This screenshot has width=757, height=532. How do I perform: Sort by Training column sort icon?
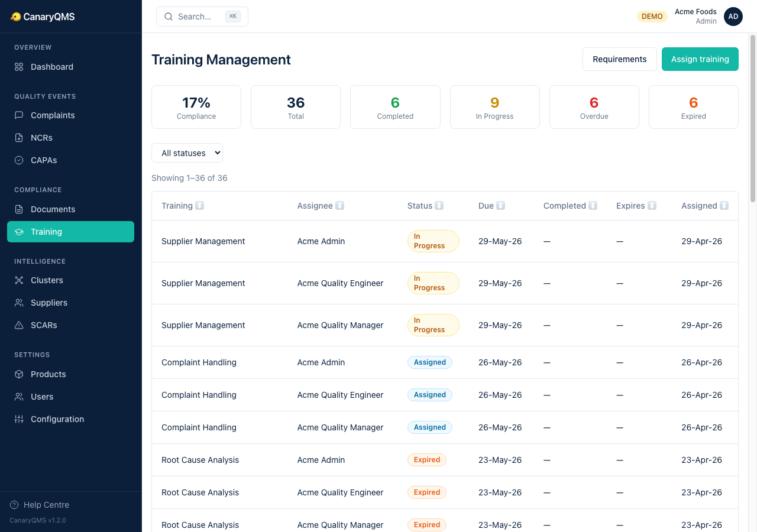(200, 206)
